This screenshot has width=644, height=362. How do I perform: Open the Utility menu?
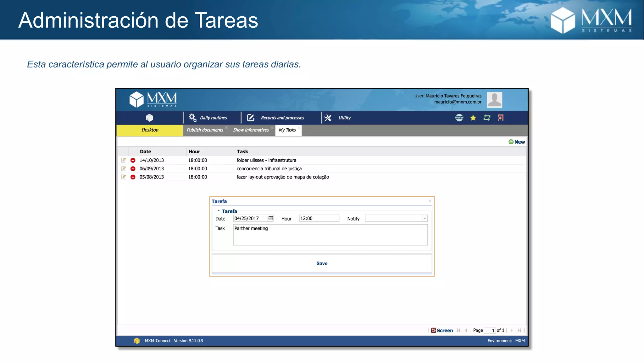point(344,118)
